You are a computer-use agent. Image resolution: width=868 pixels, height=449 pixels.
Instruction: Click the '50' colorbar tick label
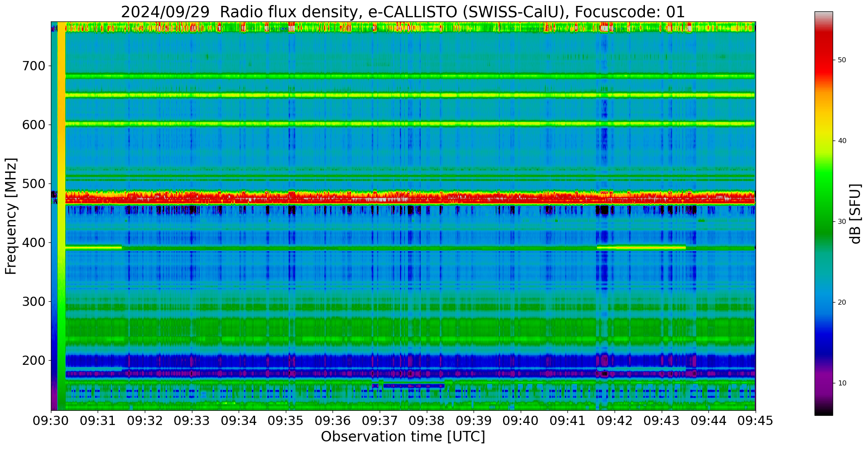[841, 60]
